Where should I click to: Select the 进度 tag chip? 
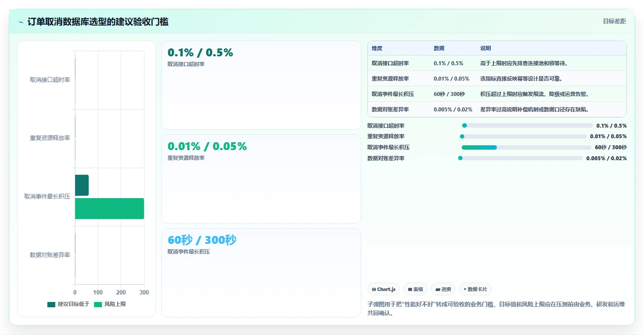tap(443, 289)
